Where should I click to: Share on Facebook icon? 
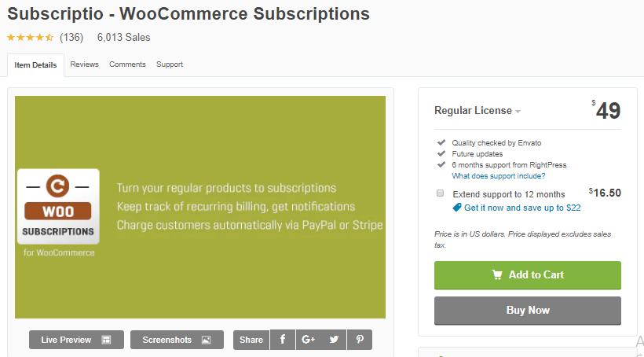[x=283, y=340]
